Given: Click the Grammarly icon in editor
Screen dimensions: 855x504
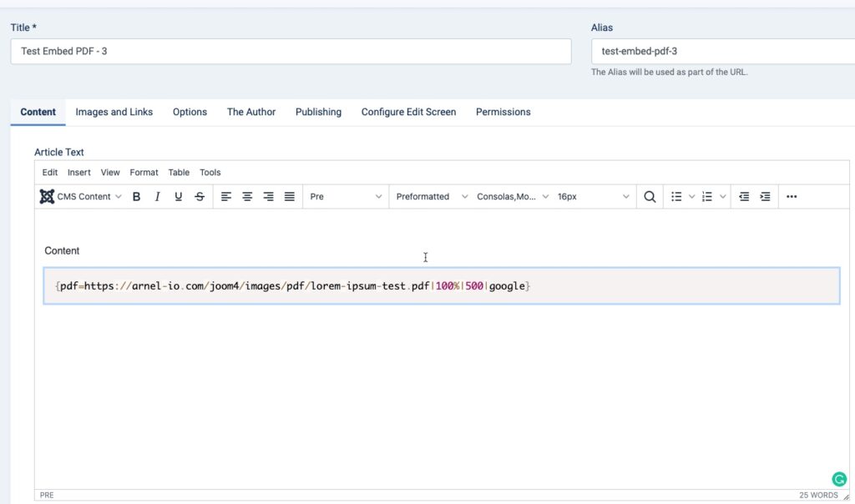Looking at the screenshot, I should point(839,479).
